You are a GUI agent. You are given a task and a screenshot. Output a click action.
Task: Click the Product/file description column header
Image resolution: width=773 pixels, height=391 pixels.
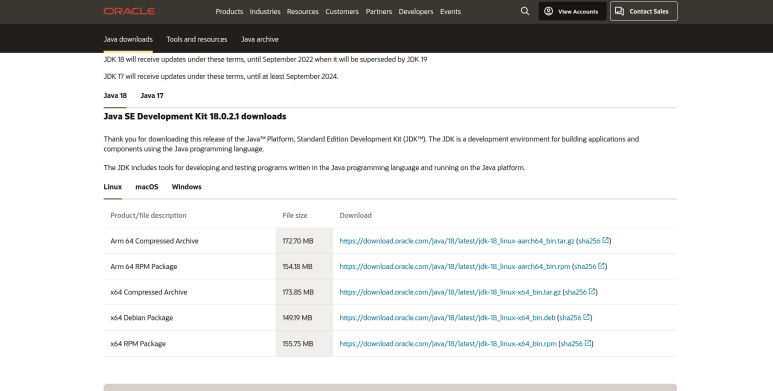[x=148, y=215]
